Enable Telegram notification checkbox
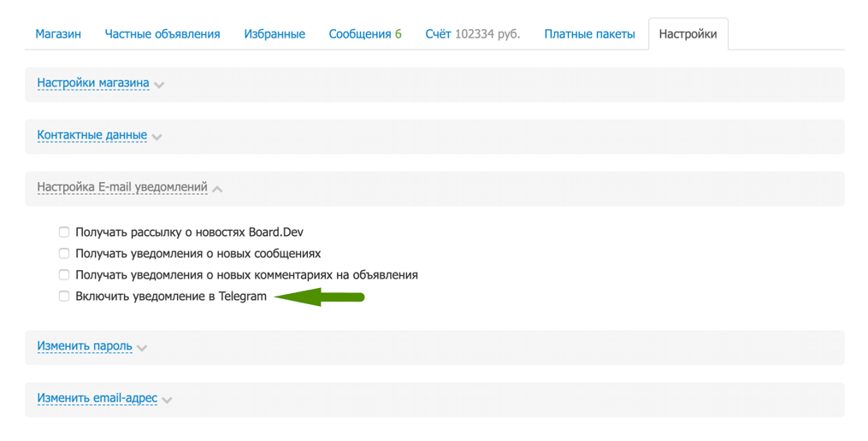The width and height of the screenshot is (868, 441). [x=64, y=296]
